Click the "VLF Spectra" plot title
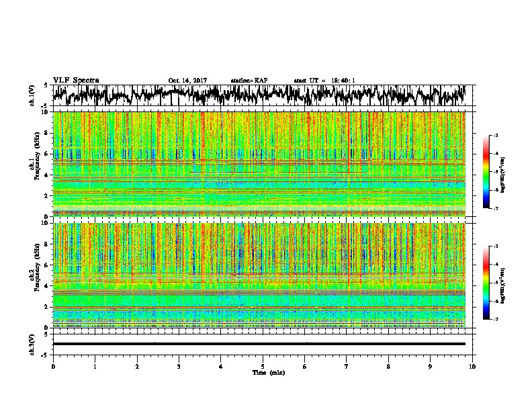 pos(77,81)
